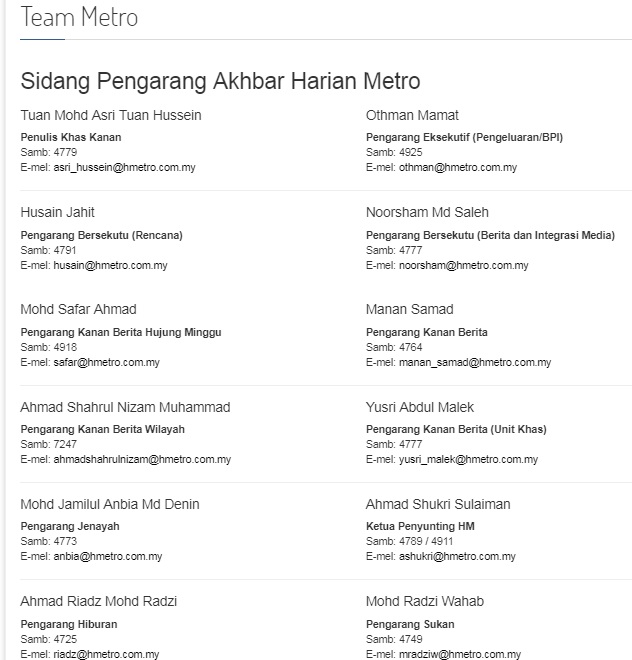This screenshot has width=632, height=660.
Task: Click the Team Metro page title
Action: pyautogui.click(x=79, y=18)
